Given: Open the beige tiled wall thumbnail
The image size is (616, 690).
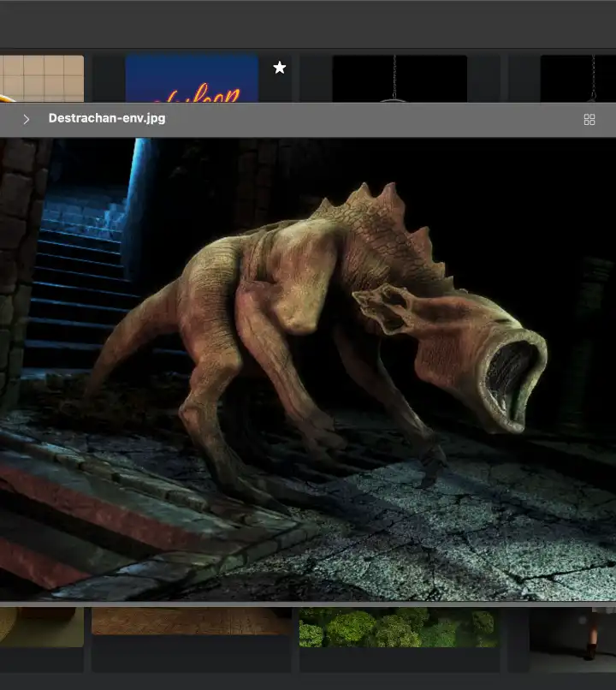Looking at the screenshot, I should pyautogui.click(x=42, y=79).
